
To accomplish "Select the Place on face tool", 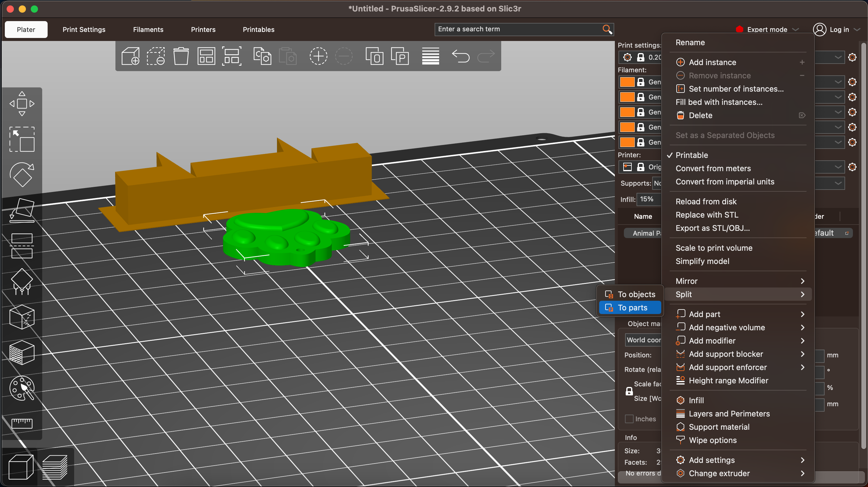I will tap(22, 210).
